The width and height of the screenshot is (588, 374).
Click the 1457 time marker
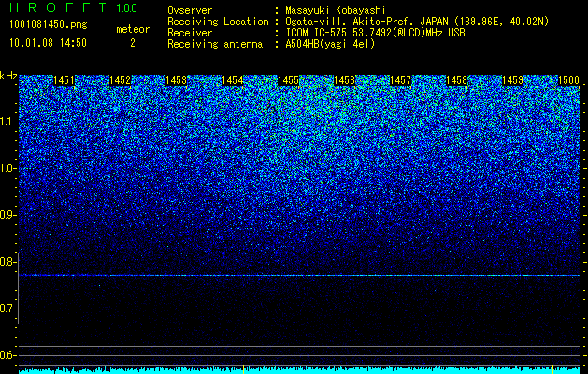(x=400, y=80)
